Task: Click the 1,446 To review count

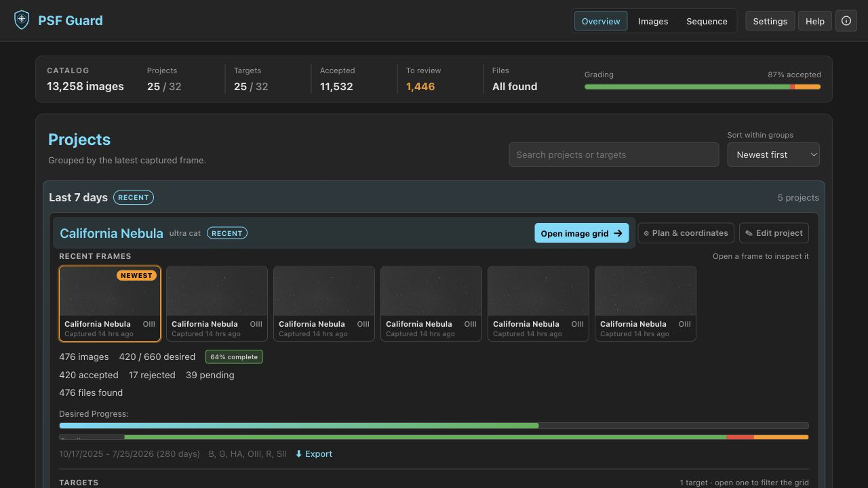Action: coord(420,87)
